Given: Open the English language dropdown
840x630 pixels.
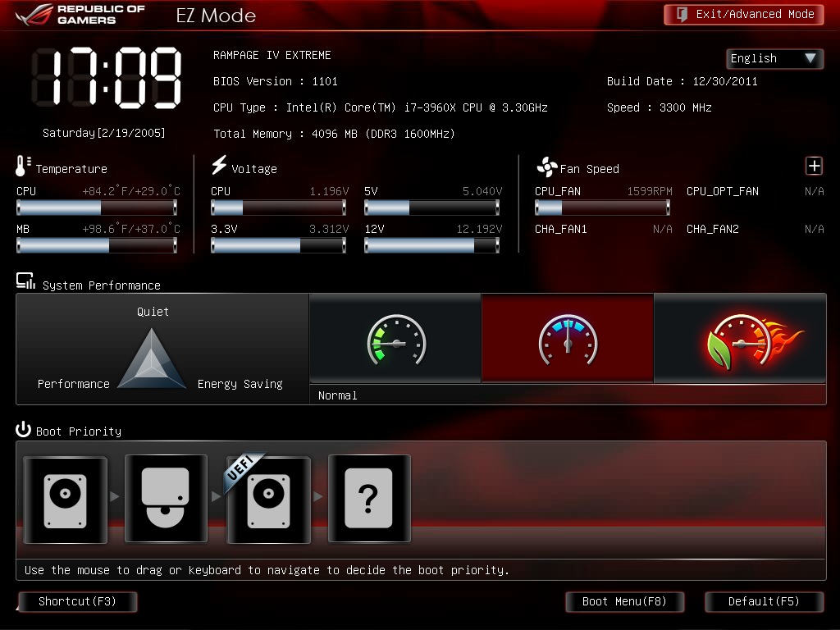Looking at the screenshot, I should click(774, 58).
